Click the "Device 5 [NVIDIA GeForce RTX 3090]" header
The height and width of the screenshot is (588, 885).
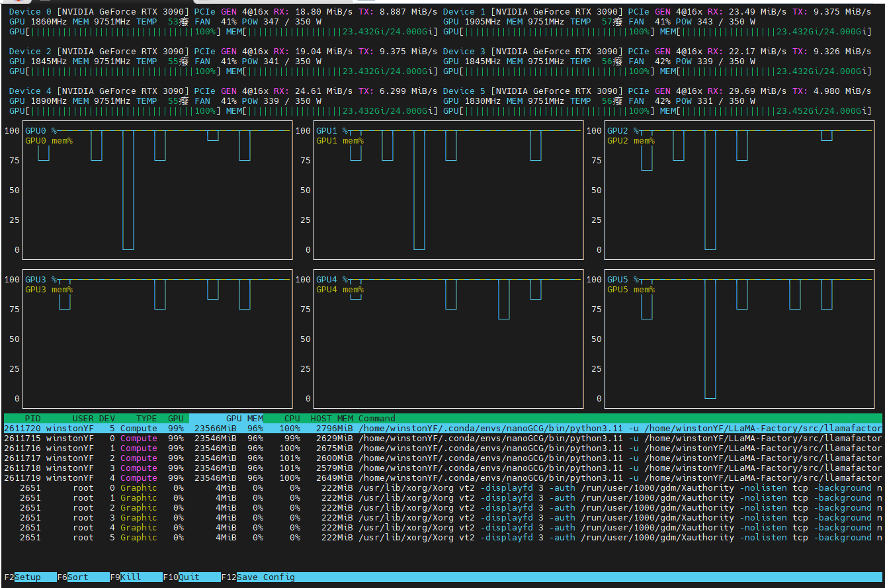pos(533,91)
